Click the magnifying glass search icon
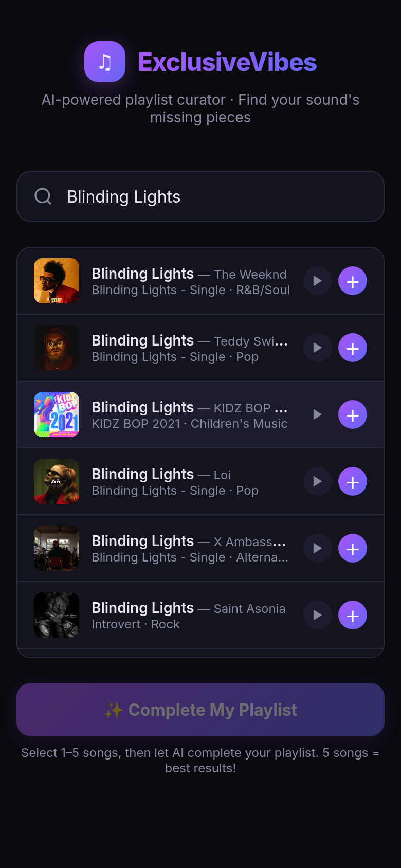401x868 pixels. pos(43,196)
